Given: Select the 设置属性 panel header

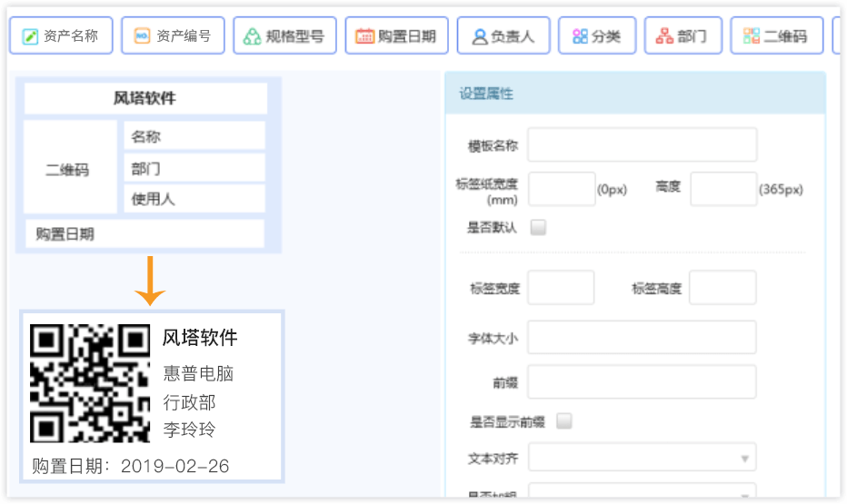Looking at the screenshot, I should (634, 94).
